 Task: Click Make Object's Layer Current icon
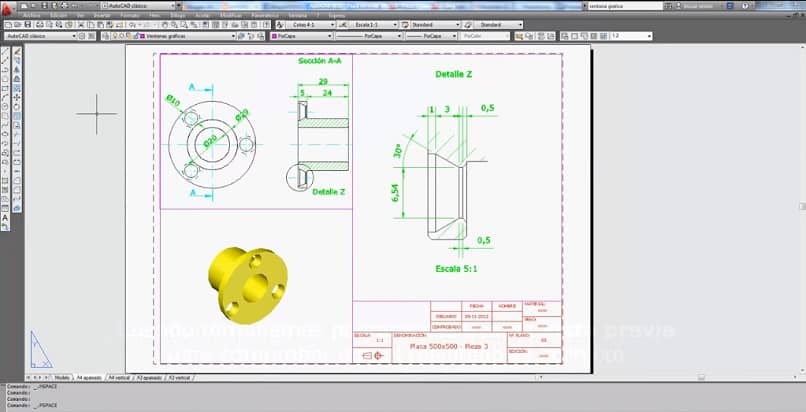pyautogui.click(x=241, y=36)
